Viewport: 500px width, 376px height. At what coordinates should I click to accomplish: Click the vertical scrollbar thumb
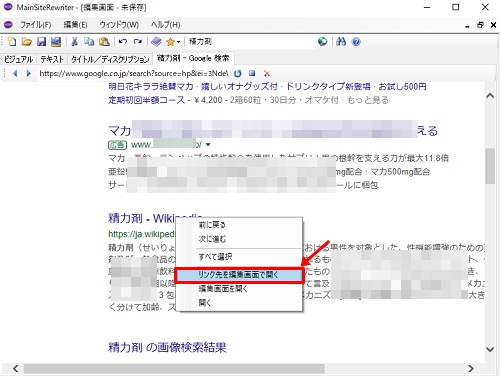pyautogui.click(x=490, y=166)
